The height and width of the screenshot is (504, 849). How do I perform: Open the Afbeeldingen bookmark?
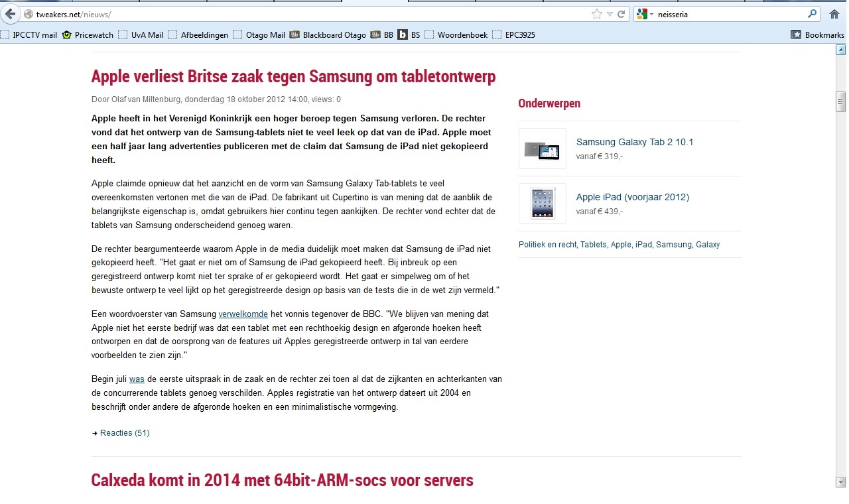[198, 35]
